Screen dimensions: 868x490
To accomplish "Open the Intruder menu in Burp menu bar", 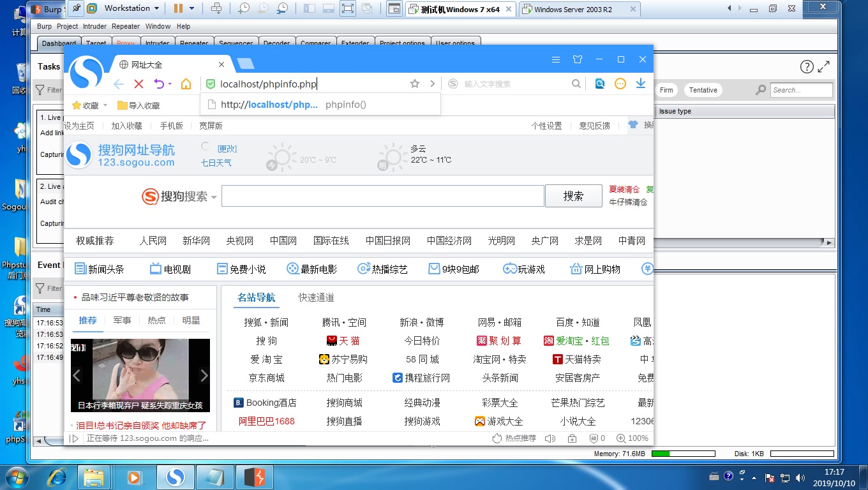I will coord(94,26).
